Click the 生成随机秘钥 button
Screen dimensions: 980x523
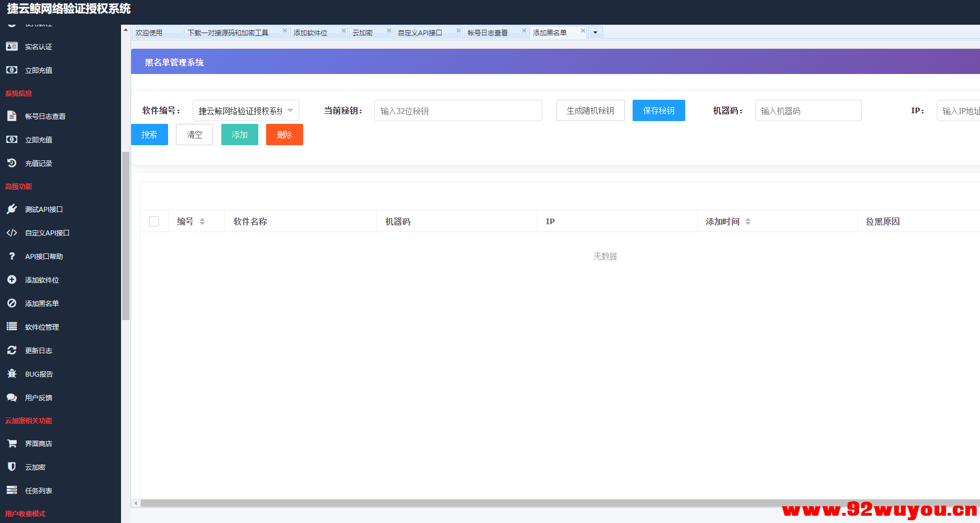pos(590,110)
